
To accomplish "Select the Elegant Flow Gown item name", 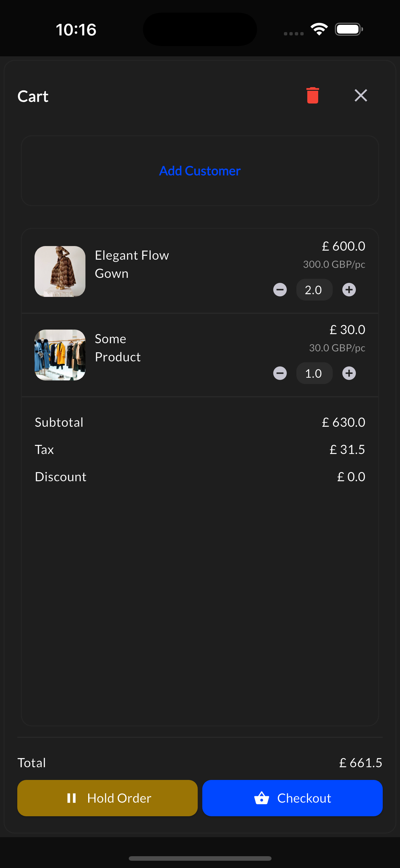I will 132,264.
